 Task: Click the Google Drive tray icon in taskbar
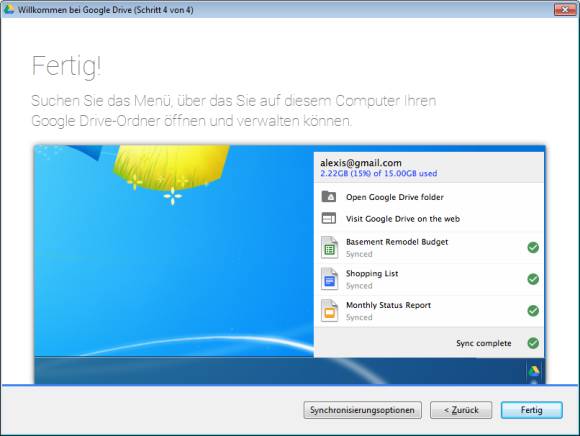533,371
